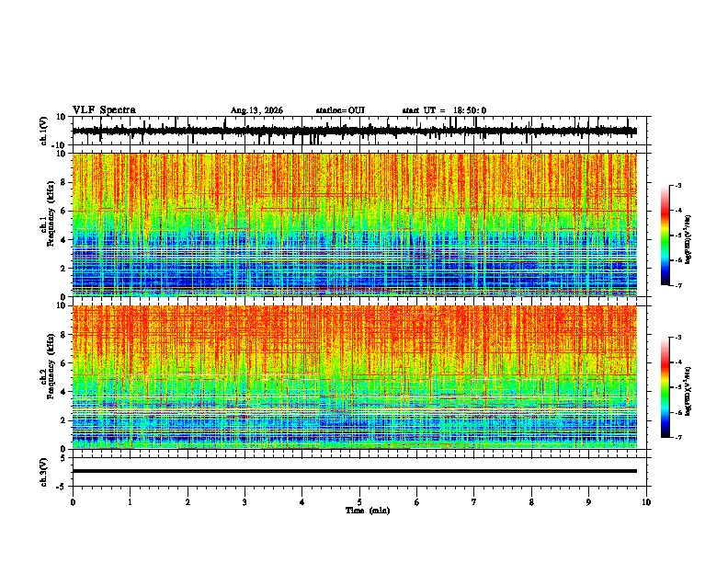Click time axis tick label "4"
Screen dimensions: 728x563
pyautogui.click(x=302, y=502)
